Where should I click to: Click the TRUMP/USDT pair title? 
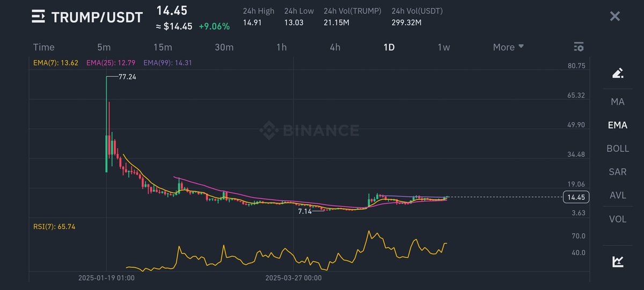tap(97, 17)
